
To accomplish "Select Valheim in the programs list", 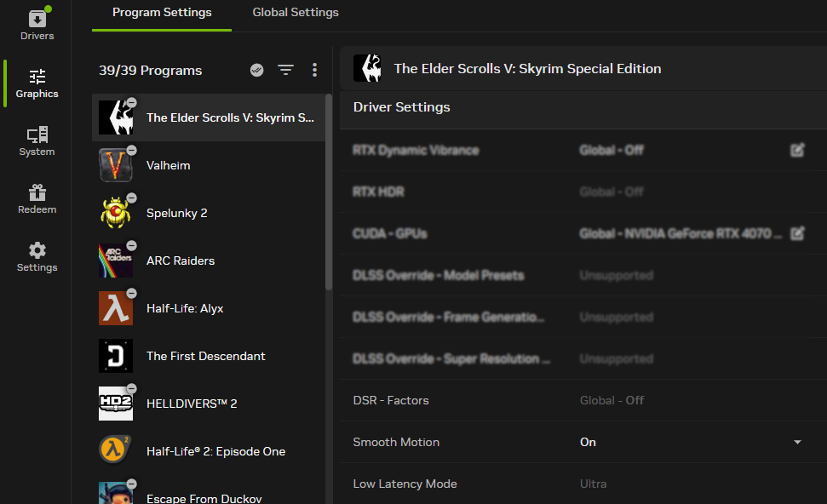I will pos(209,165).
